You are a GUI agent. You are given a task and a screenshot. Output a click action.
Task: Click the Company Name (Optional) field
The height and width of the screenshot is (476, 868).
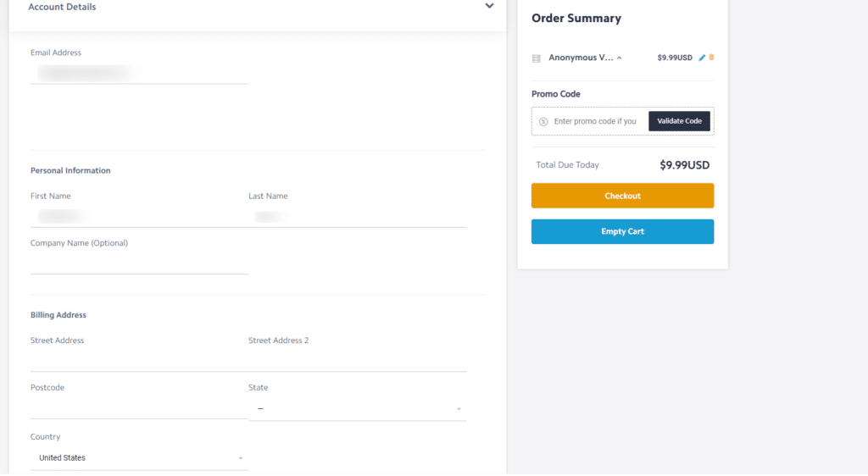pyautogui.click(x=140, y=263)
